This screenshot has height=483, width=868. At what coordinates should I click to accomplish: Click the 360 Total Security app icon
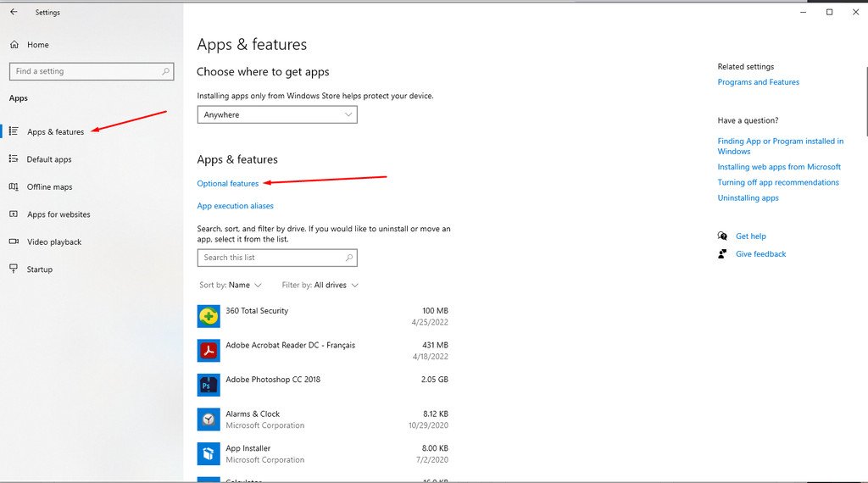pyautogui.click(x=209, y=316)
